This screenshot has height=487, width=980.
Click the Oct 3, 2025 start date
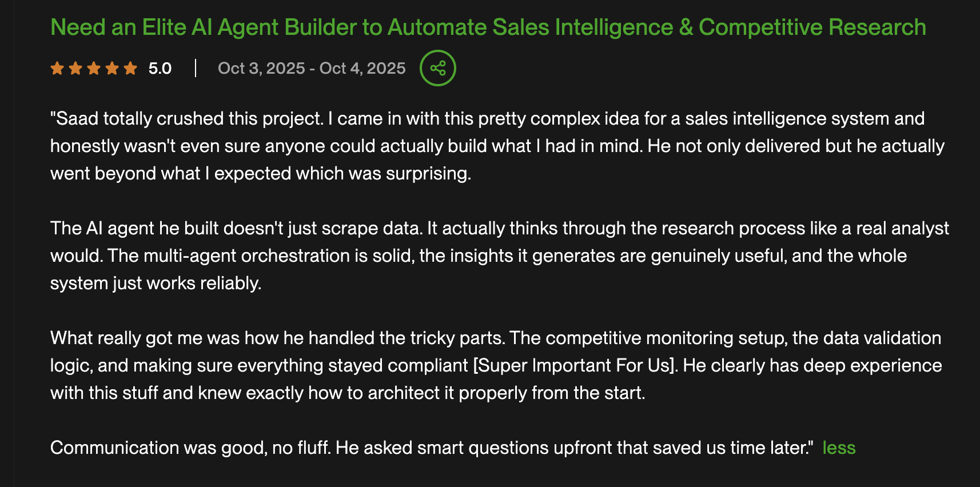coord(261,69)
